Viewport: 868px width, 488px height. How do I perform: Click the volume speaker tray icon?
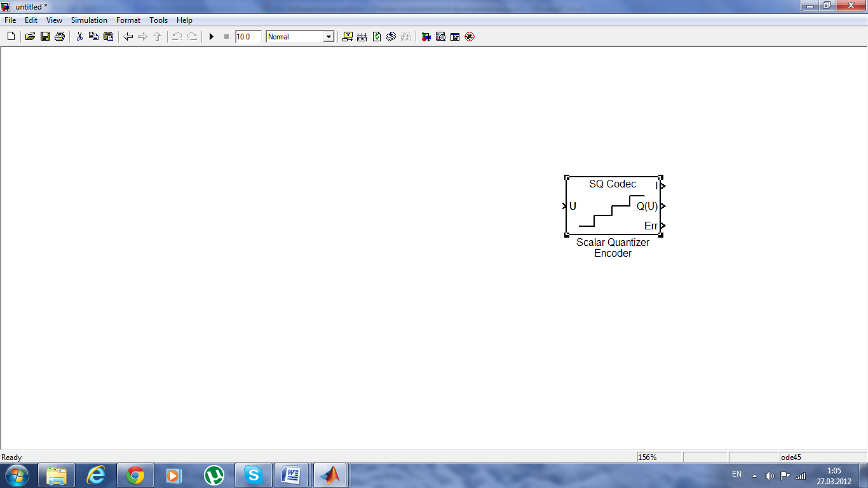(x=770, y=475)
